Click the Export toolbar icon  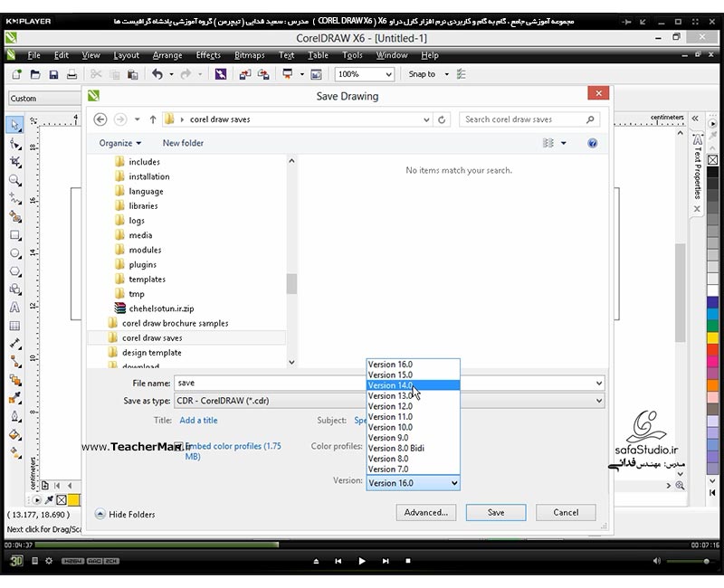coord(263,74)
